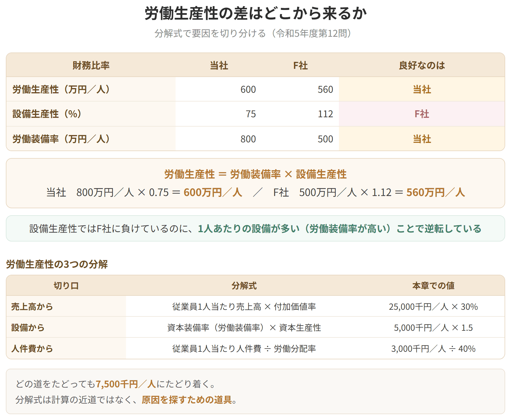511x420 pixels.
Task: Click the title 労働生産性の差はどこから来るか
Action: coord(256,13)
